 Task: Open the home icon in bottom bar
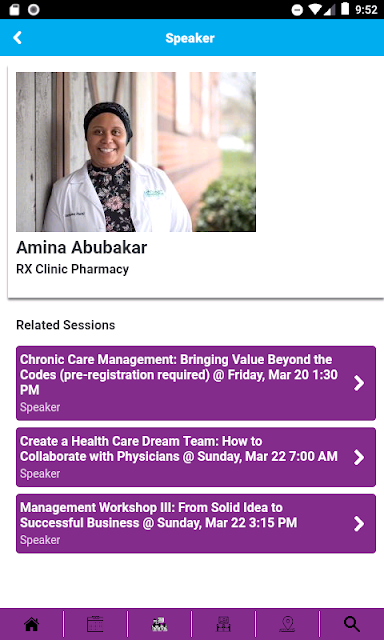(x=31, y=624)
